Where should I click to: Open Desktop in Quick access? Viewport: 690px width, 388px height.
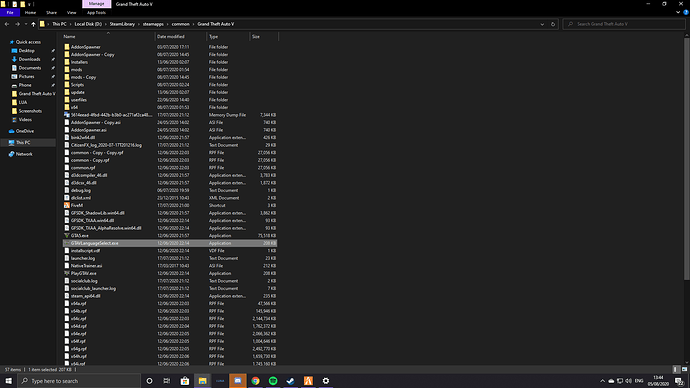coord(26,51)
